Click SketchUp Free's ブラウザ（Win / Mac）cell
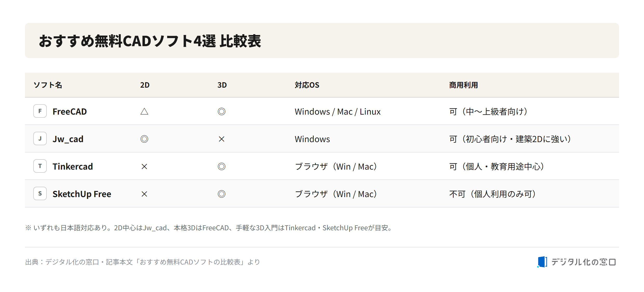 tap(336, 194)
